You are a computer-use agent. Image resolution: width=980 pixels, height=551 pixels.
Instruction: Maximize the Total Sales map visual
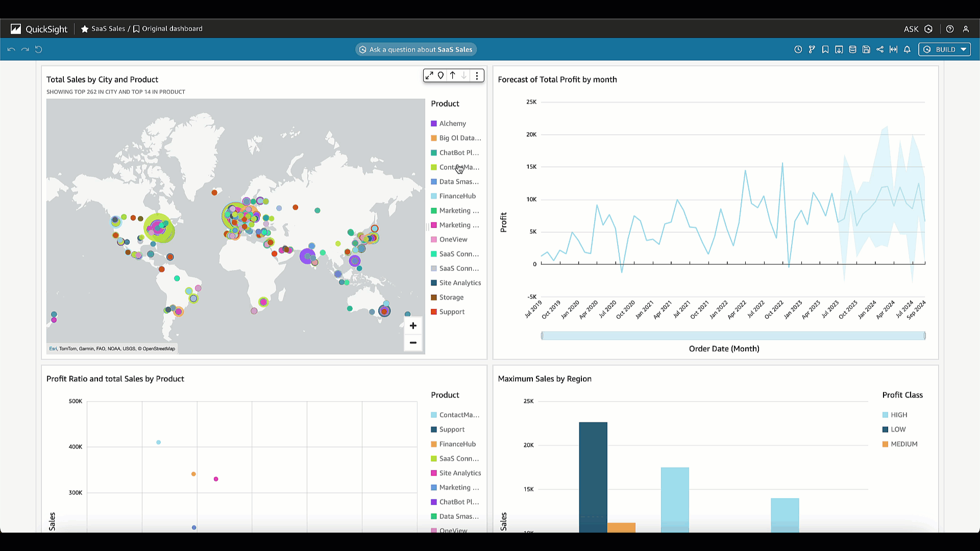pyautogui.click(x=429, y=76)
